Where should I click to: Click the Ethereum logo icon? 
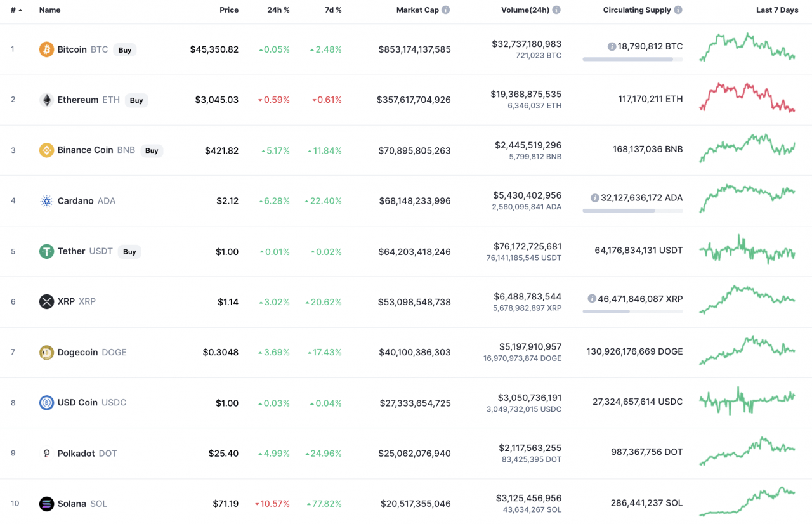click(x=46, y=100)
